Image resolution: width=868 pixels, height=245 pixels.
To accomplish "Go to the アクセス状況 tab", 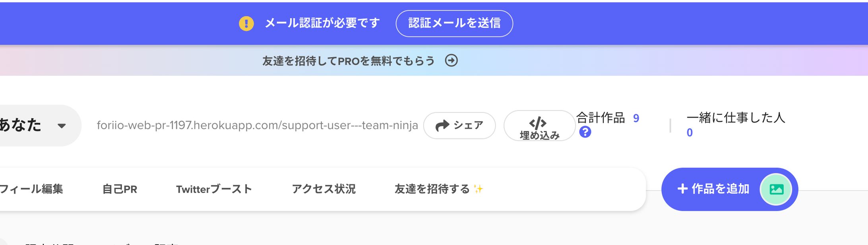I will 324,189.
